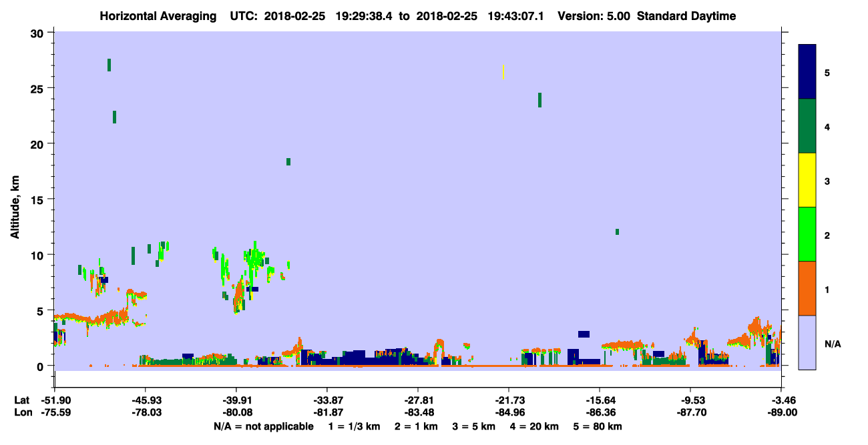The height and width of the screenshot is (445, 868).
Task: Click latitude value -33.87
Action: coord(327,400)
